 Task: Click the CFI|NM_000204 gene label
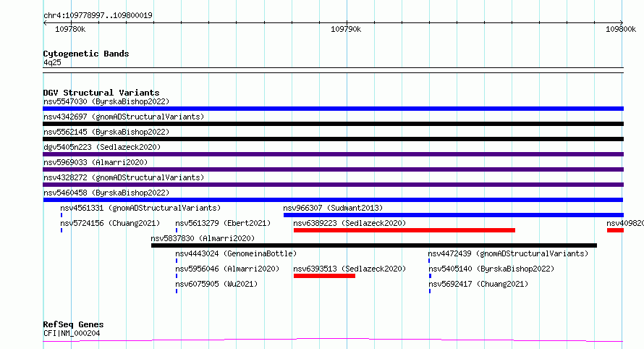point(72,333)
